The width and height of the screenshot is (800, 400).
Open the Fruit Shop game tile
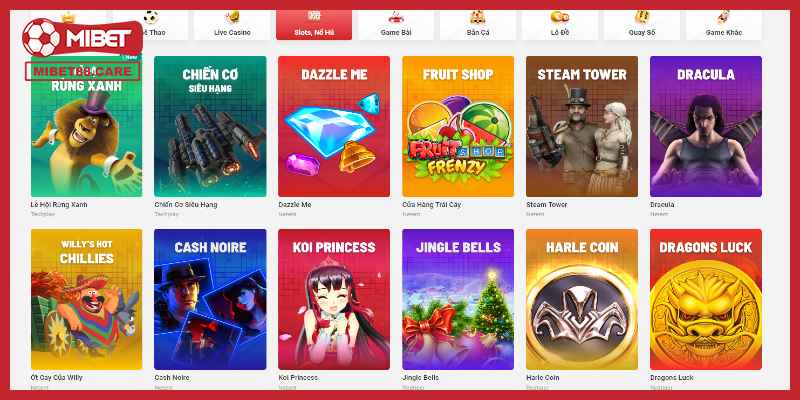(458, 126)
